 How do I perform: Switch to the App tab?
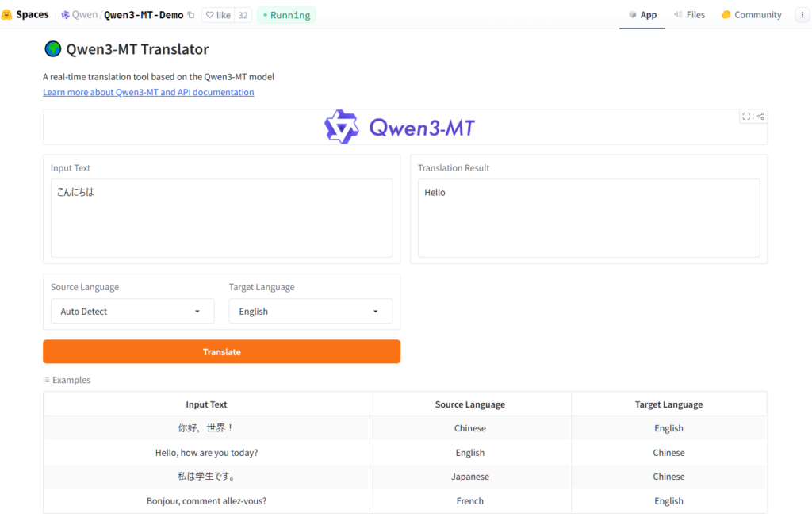point(642,15)
